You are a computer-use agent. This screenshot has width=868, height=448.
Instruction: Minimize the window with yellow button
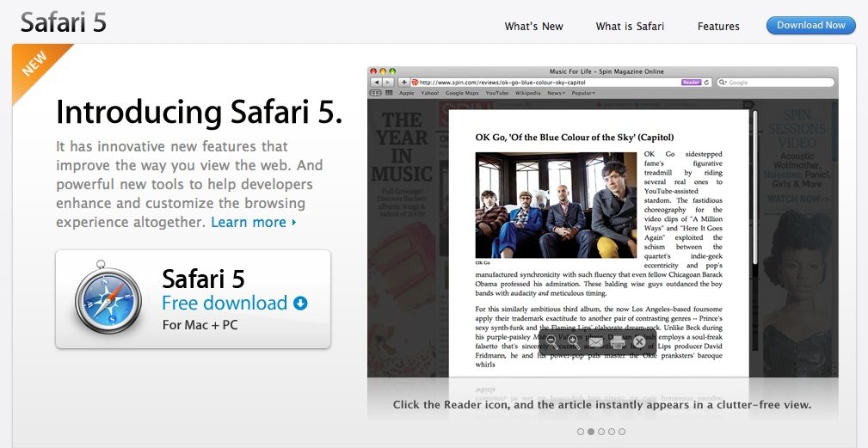pos(383,71)
